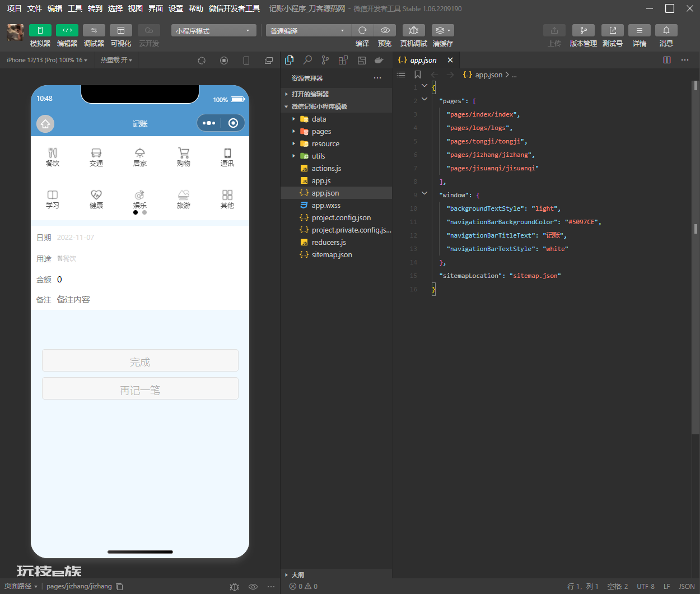
Task: Click the editor bookmark icon
Action: tap(418, 75)
